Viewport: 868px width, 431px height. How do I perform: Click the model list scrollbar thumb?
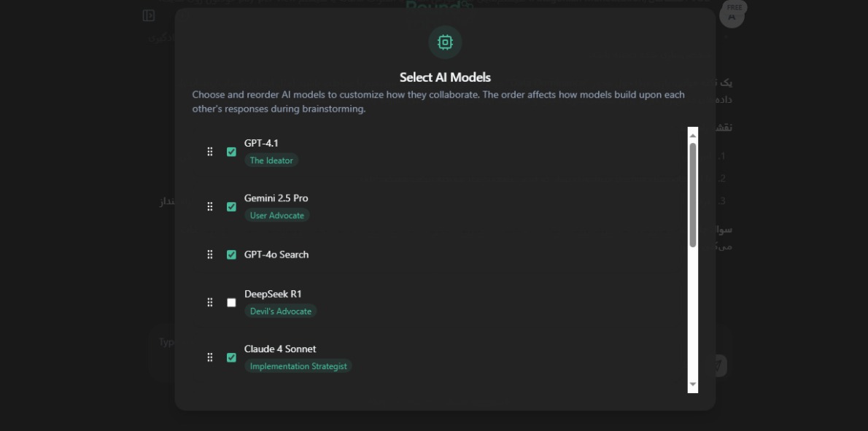692,195
